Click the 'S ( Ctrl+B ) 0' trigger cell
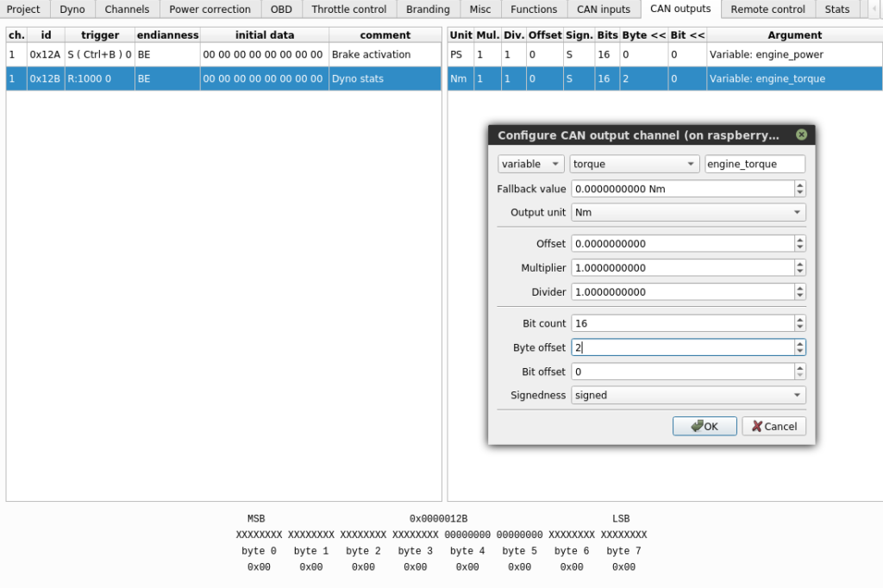This screenshot has width=883, height=588. coord(100,54)
